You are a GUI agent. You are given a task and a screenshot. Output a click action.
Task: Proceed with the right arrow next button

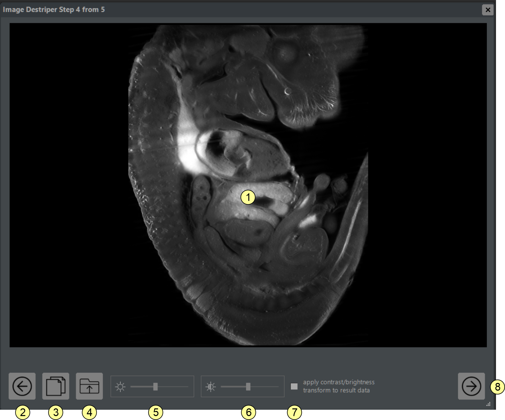tap(471, 386)
